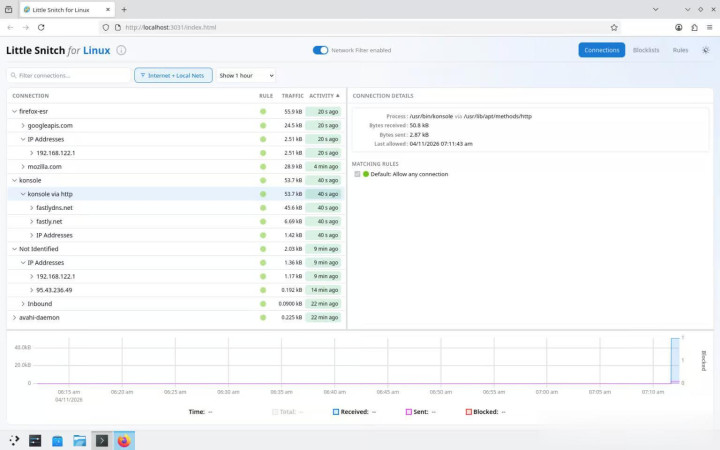Bookmark this page with the star icon

(x=614, y=27)
